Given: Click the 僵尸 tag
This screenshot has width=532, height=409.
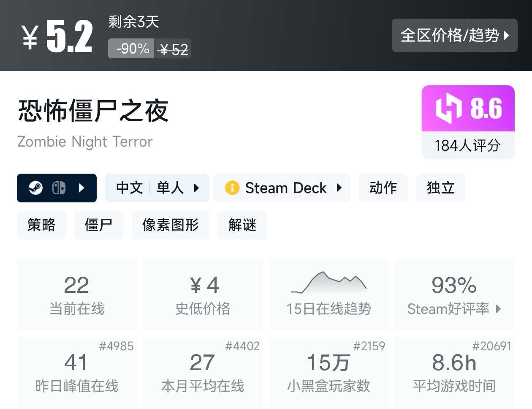Looking at the screenshot, I should (98, 225).
